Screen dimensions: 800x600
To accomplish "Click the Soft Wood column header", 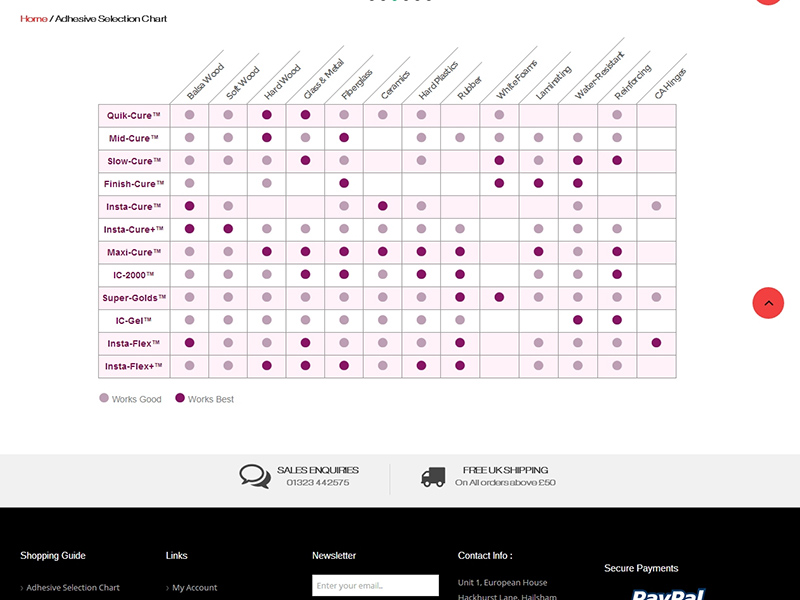I will coord(242,83).
